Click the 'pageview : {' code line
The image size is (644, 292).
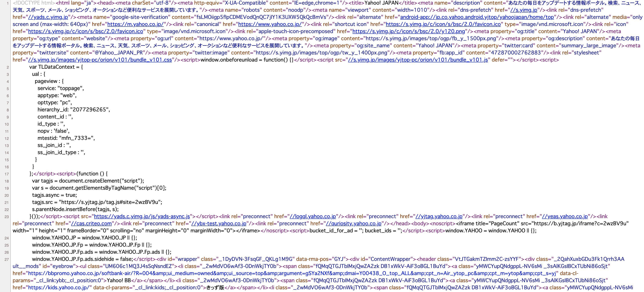(x=49, y=81)
